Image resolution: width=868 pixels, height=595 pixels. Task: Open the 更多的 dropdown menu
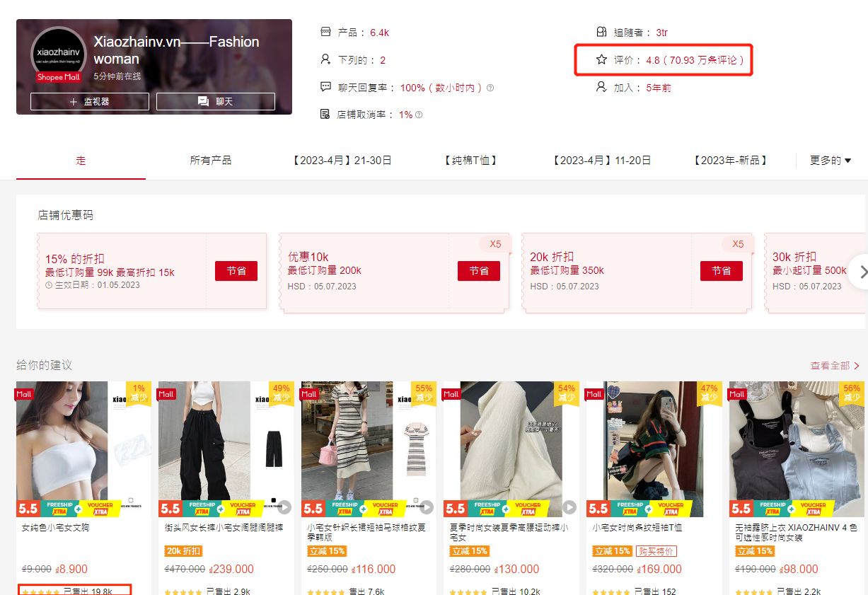coord(830,161)
